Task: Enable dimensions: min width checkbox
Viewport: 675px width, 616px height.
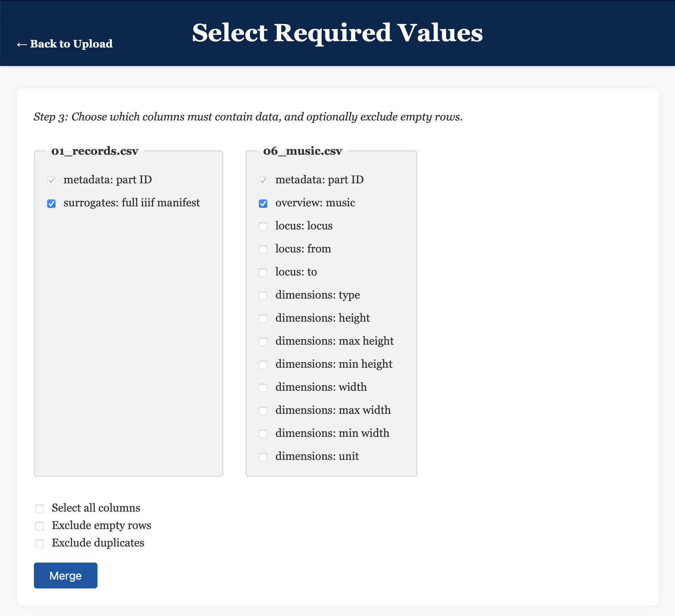Action: (263, 434)
